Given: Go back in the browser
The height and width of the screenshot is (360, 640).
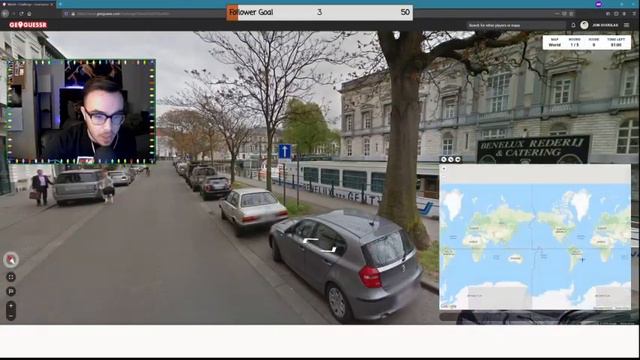Looking at the screenshot, I should [x=5, y=13].
